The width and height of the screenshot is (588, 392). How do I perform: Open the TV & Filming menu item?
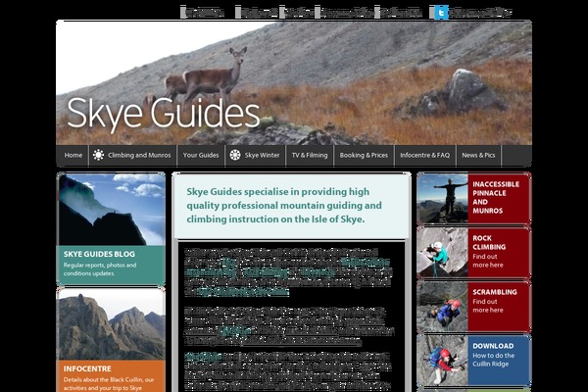(310, 155)
